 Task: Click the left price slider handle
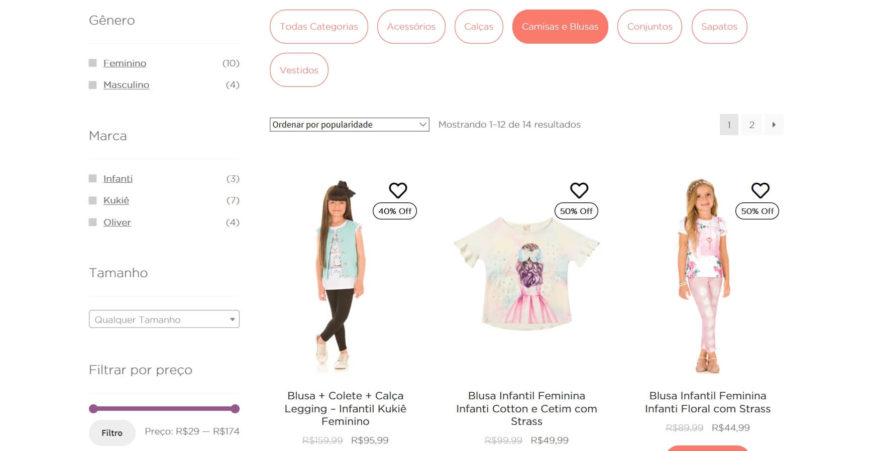[x=93, y=409]
